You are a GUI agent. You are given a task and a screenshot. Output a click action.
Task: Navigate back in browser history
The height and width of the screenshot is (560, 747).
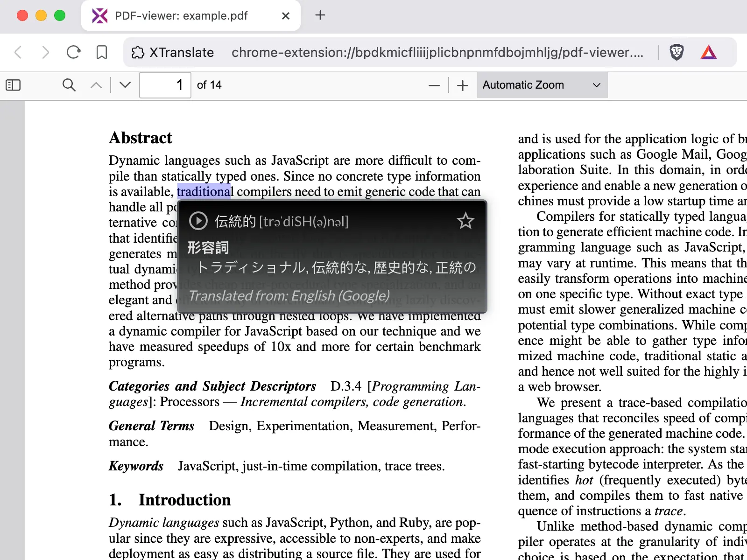(18, 52)
